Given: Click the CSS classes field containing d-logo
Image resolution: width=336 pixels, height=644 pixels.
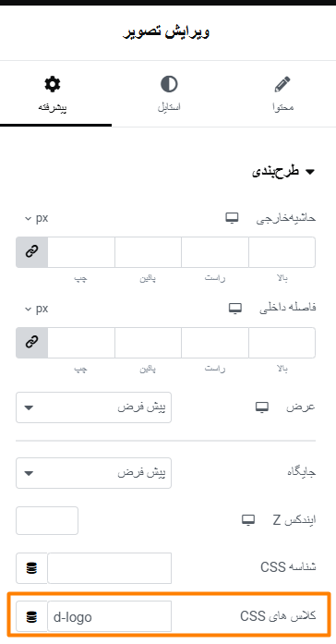Looking at the screenshot, I should (109, 616).
